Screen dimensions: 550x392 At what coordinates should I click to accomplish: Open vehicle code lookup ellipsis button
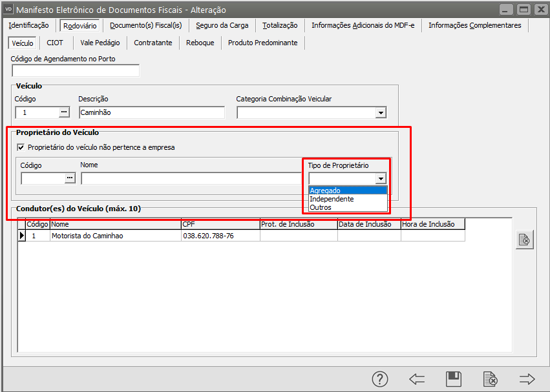point(64,112)
